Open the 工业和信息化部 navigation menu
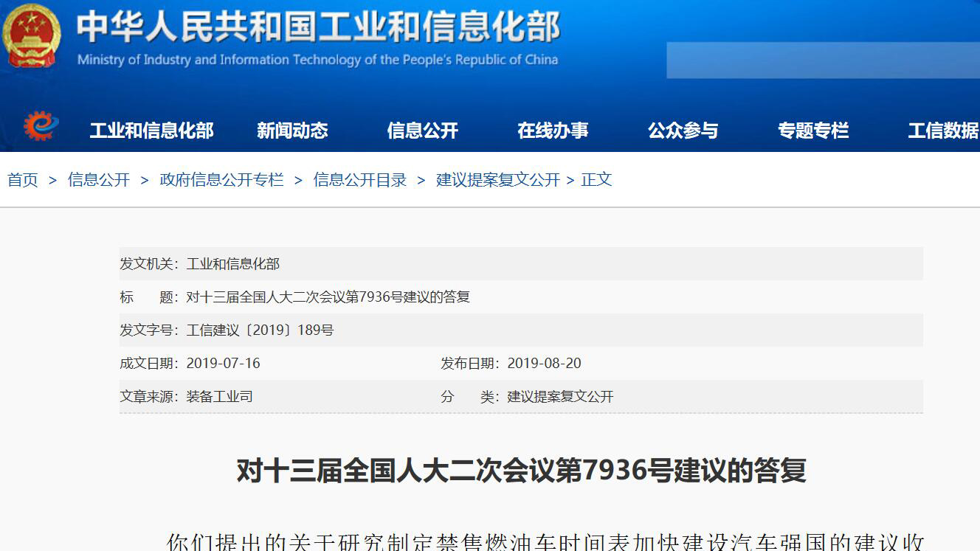Viewport: 980px width, 551px height. click(x=151, y=129)
